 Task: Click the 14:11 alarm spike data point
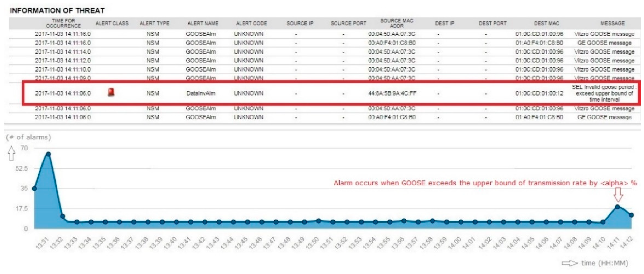pos(617,207)
